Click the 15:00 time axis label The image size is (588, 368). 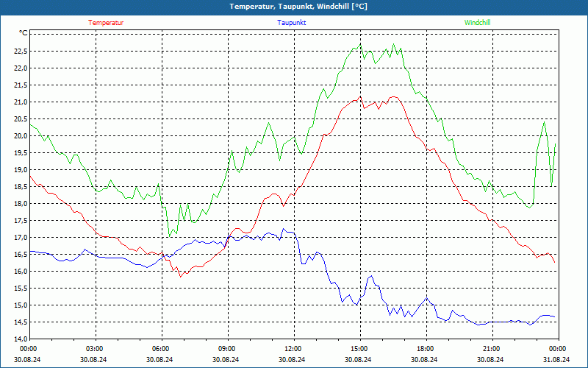coord(359,349)
